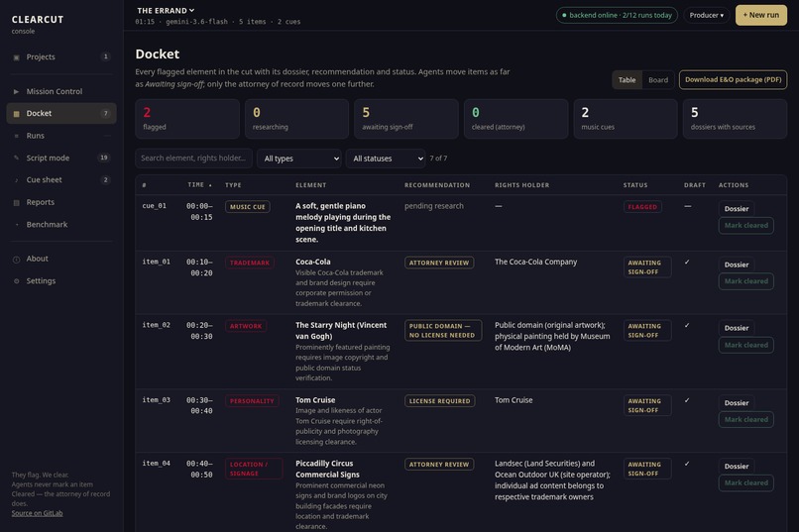
Task: Click the Docket sidebar icon
Action: tap(16, 114)
